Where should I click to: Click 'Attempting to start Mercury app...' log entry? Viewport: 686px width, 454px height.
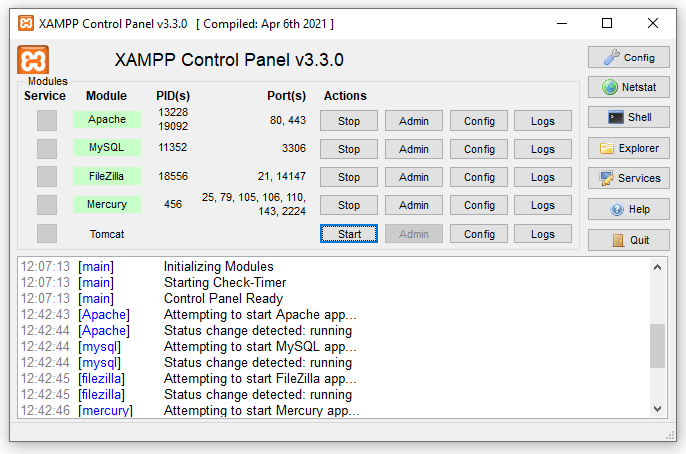tap(261, 410)
